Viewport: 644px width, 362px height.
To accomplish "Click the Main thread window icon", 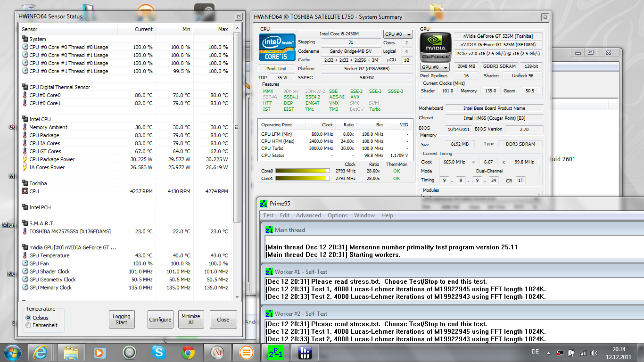I will point(269,230).
